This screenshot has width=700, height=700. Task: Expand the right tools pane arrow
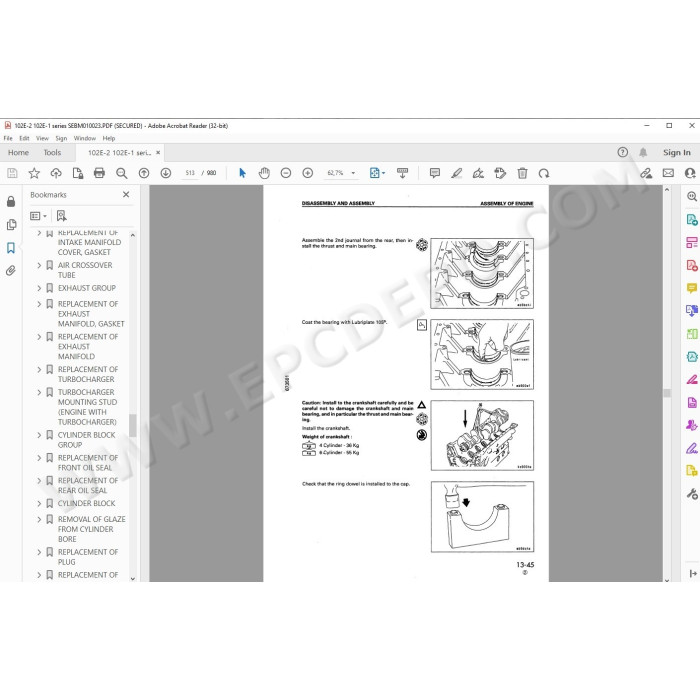point(693,574)
